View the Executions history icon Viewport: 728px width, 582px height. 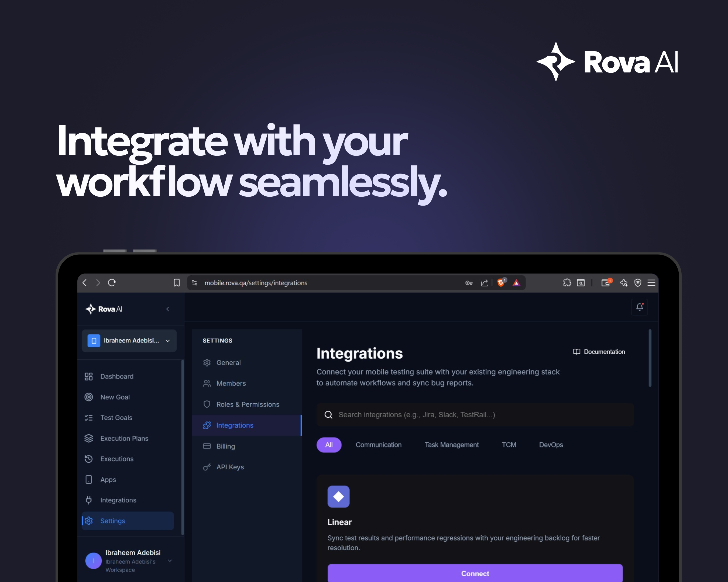88,459
